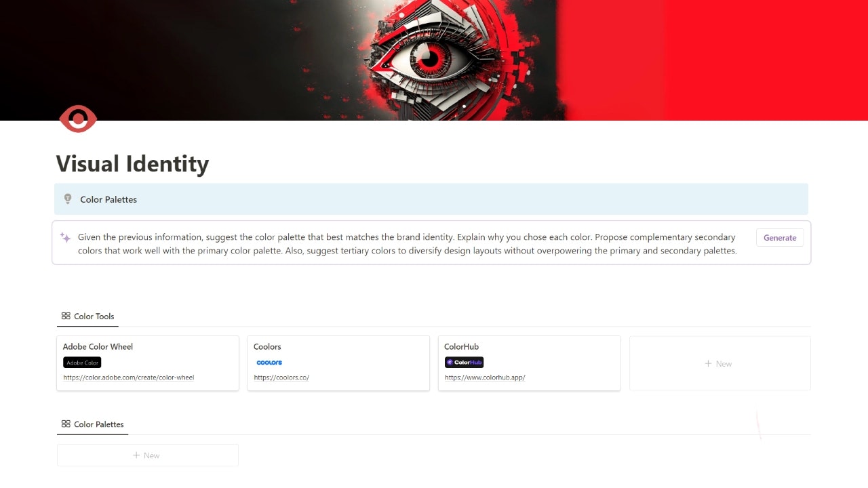Open the ColorHub card title

(461, 346)
